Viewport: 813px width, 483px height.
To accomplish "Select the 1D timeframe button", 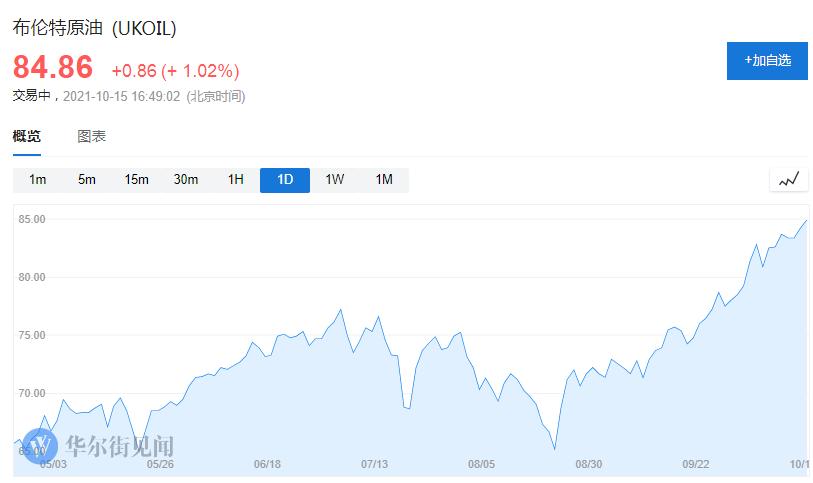I will (x=285, y=180).
